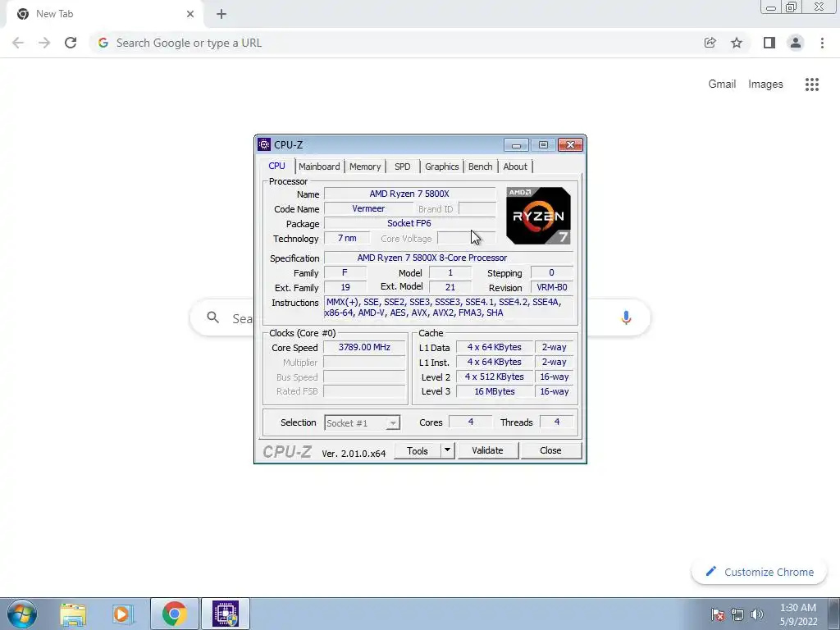This screenshot has width=840, height=630.
Task: Open Action Center flag in the tray
Action: (718, 614)
